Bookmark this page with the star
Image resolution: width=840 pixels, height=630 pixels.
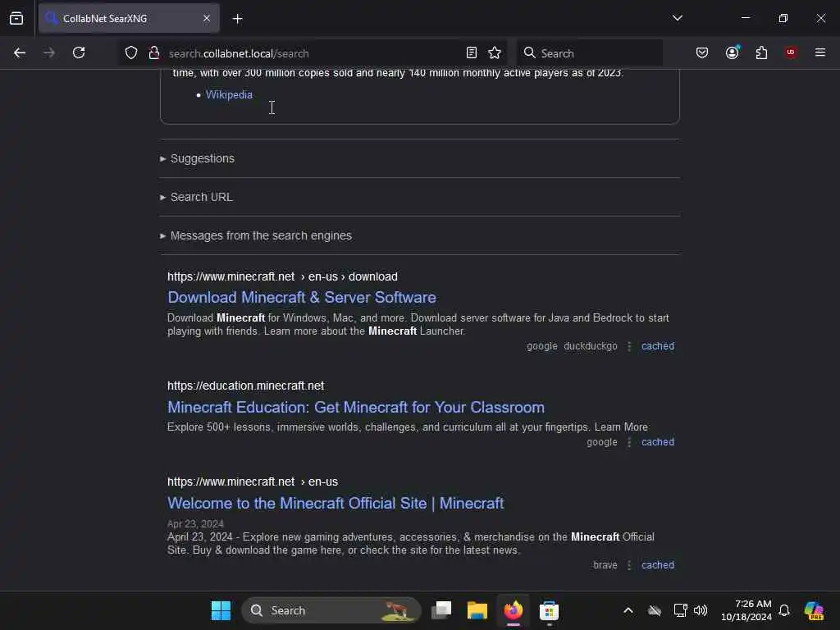point(495,52)
